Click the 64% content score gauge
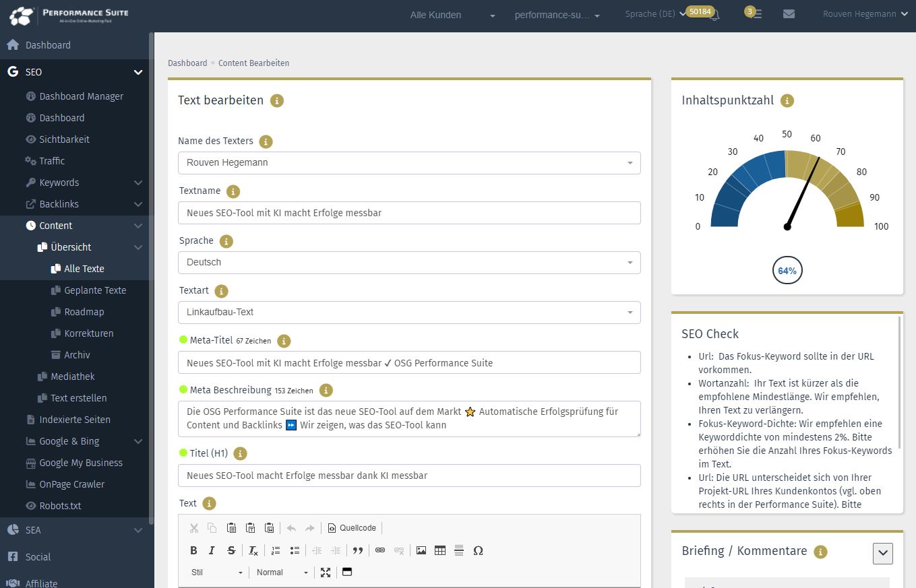Screen dimensions: 916x588 click(x=787, y=270)
